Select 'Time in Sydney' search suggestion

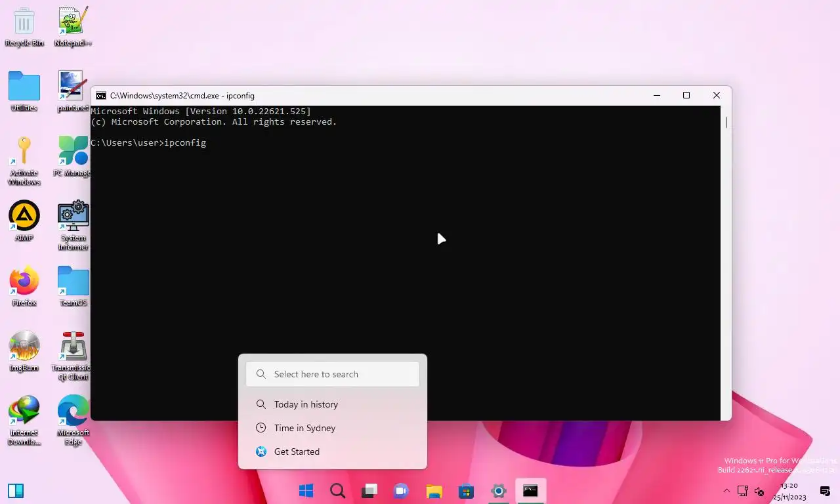333,428
